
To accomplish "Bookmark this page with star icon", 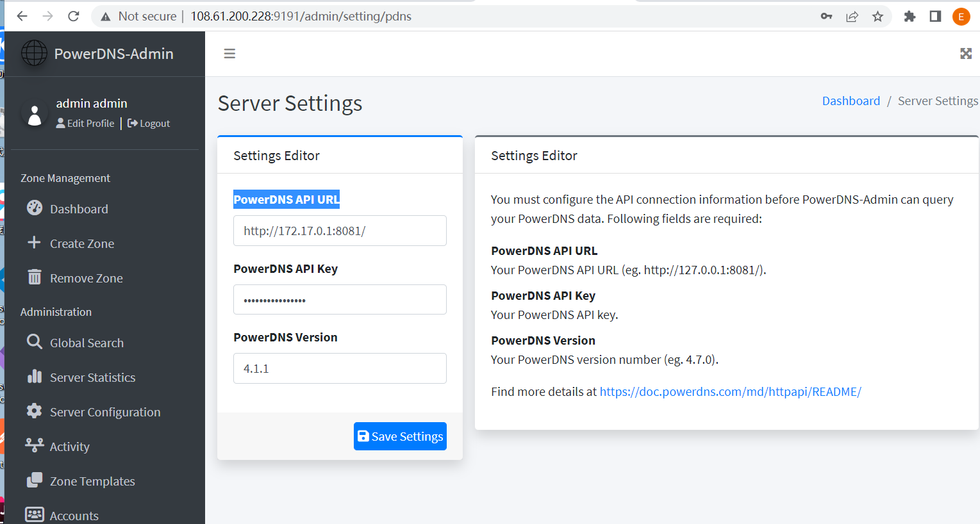I will pos(877,17).
